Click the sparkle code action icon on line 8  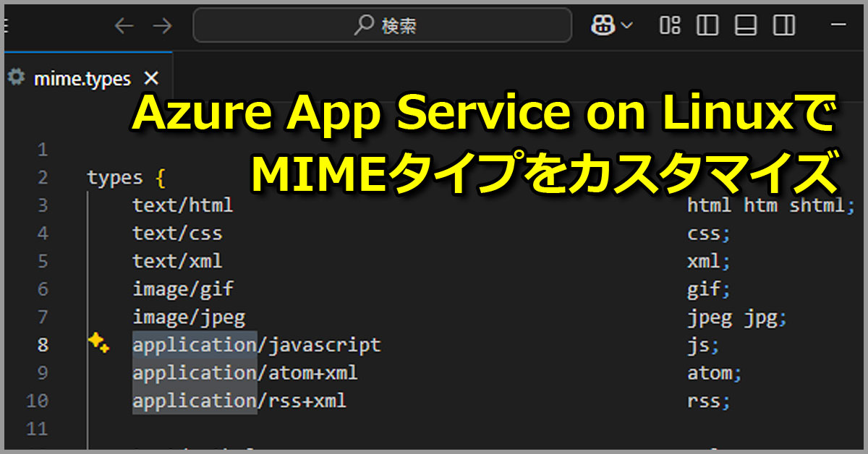click(98, 343)
